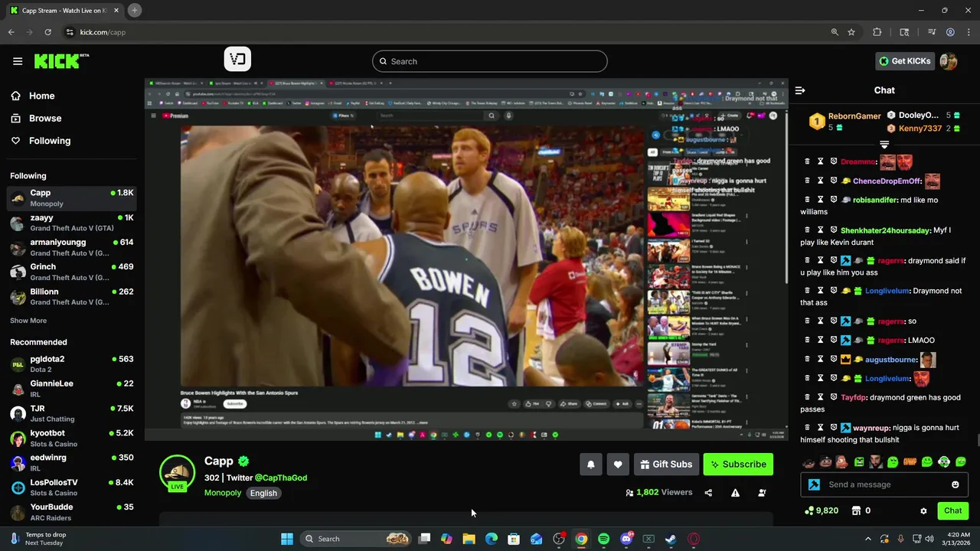Image resolution: width=980 pixels, height=551 pixels.
Task: Click Get KICKs button
Action: [904, 61]
